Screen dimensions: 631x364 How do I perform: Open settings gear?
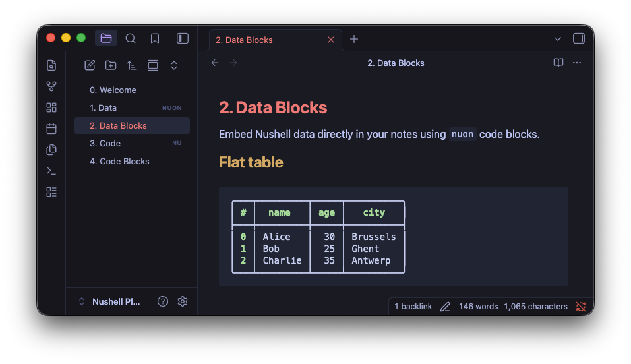click(x=183, y=301)
